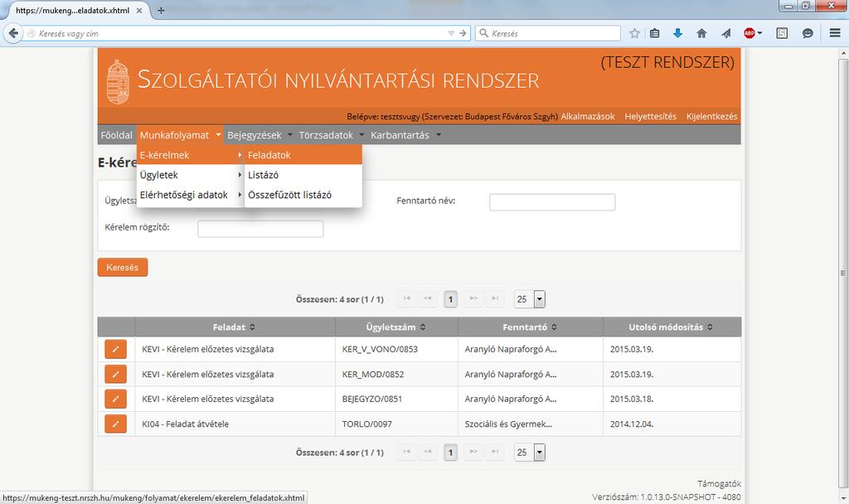The width and height of the screenshot is (849, 504).
Task: Click the Hungarian coat of arms logo
Action: (118, 82)
